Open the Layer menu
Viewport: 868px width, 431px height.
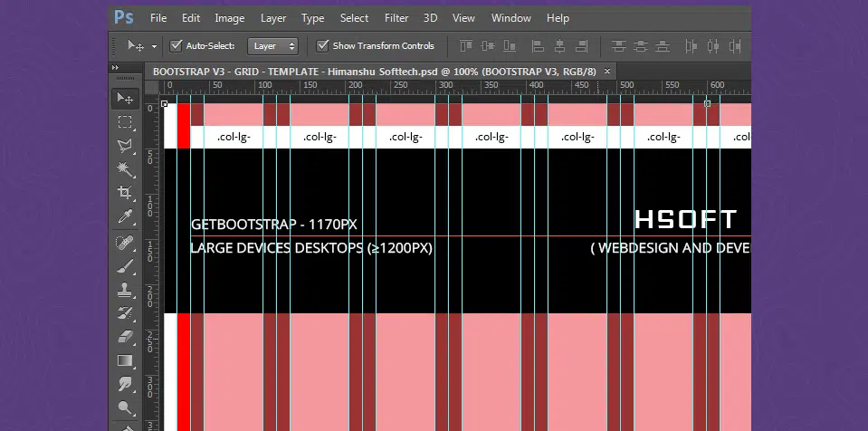coord(273,18)
